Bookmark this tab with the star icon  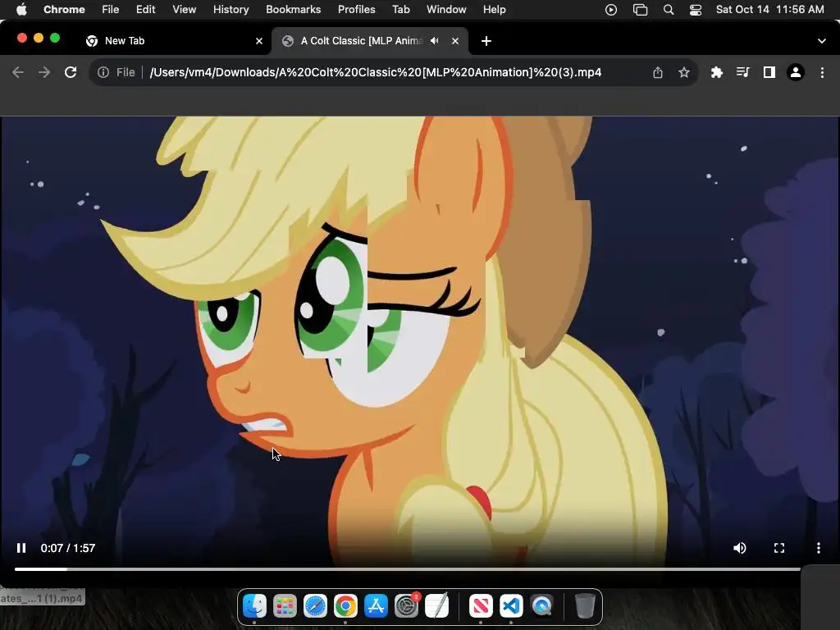click(x=683, y=72)
